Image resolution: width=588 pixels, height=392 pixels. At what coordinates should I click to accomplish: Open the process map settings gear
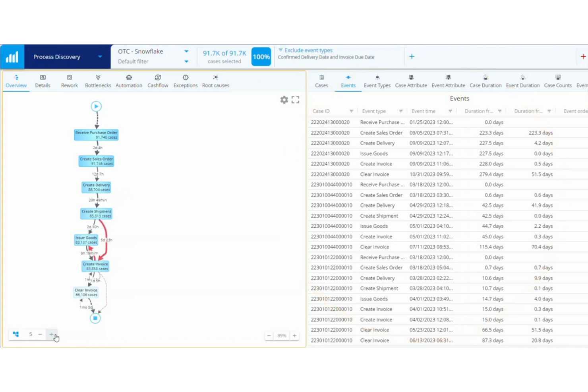[x=284, y=100]
